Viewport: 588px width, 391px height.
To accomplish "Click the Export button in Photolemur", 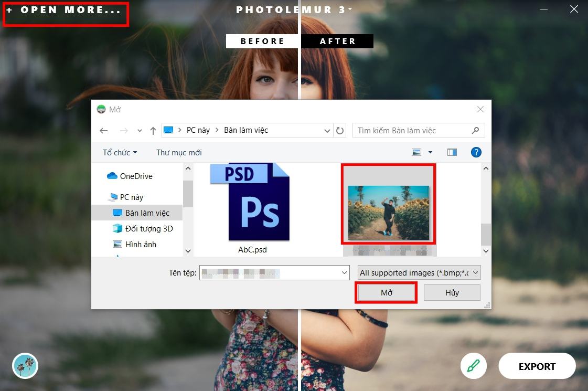I will 537,366.
